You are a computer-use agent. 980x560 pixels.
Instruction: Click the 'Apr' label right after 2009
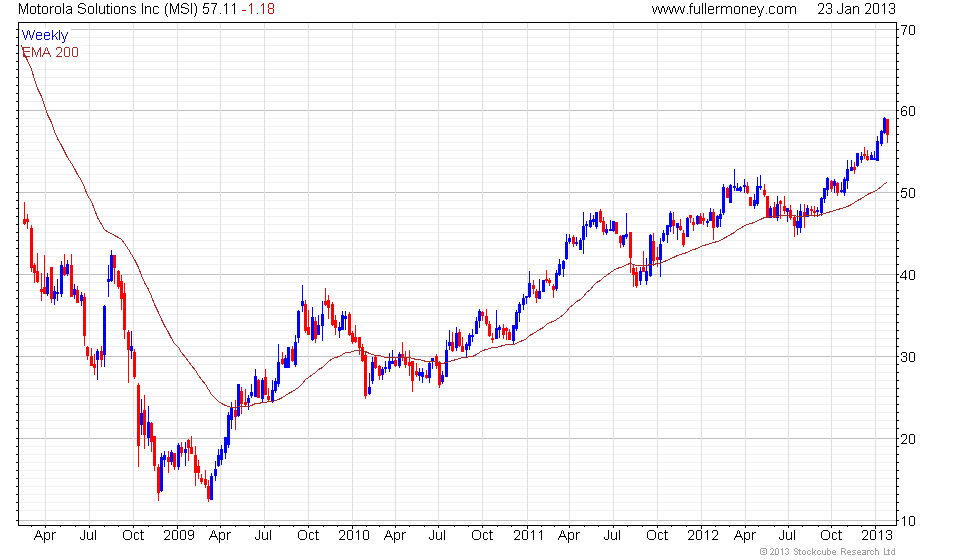[x=220, y=536]
